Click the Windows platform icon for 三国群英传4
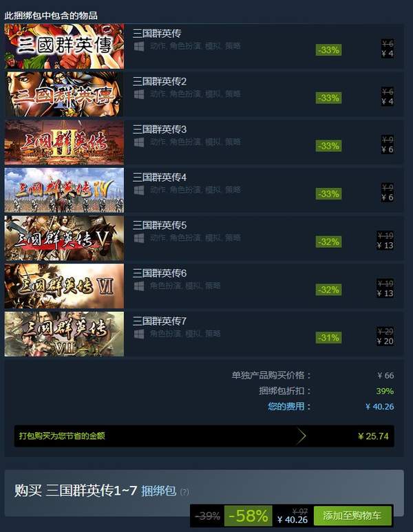Screen dimensions: 413x532 click(139, 190)
